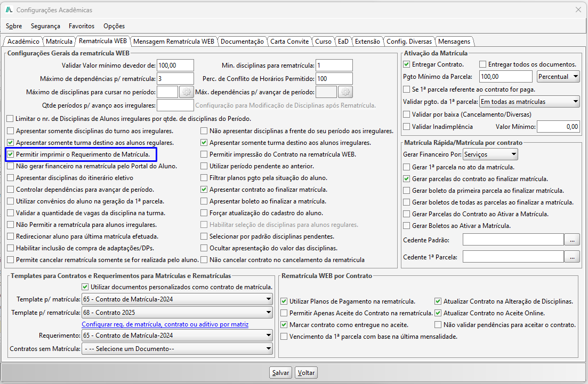
Task: Toggle Utilizar documentos personalizados como contrato
Action: click(x=85, y=287)
